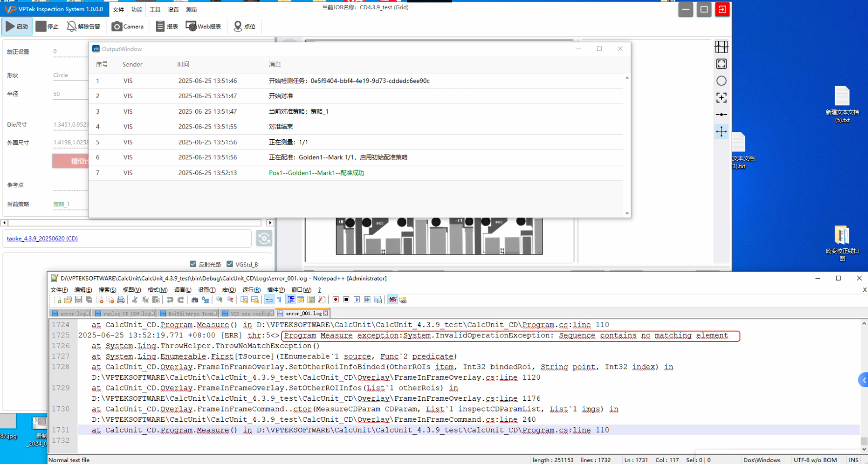The image size is (868, 464).
Task: Click the PCB image thumbnail in viewer
Action: (x=439, y=236)
